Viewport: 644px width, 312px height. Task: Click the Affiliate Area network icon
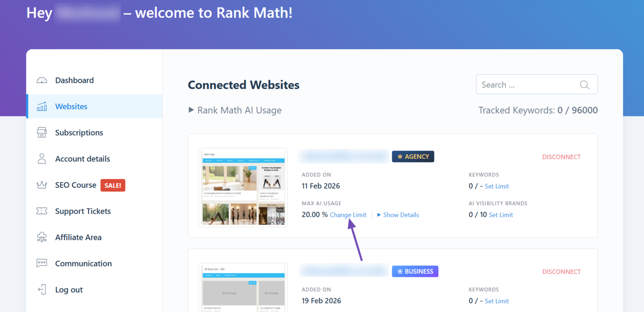[x=42, y=237]
